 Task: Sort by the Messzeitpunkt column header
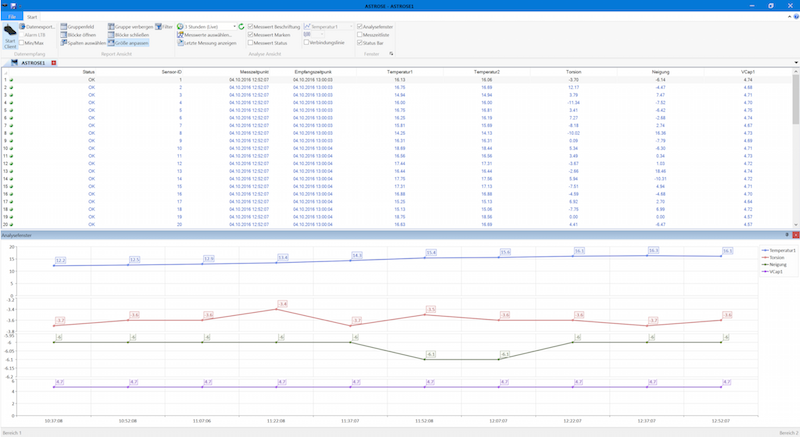(x=254, y=72)
